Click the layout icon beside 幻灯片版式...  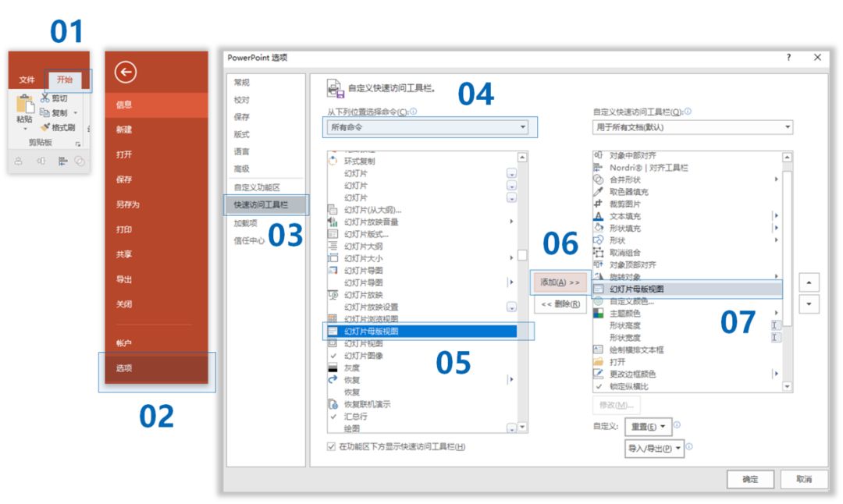333,234
